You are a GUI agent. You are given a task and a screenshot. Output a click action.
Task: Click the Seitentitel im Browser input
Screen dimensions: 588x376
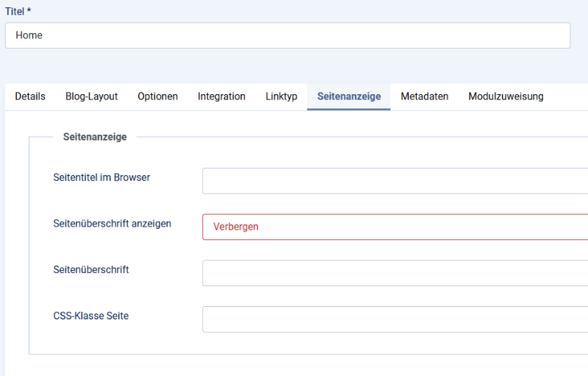[395, 181]
